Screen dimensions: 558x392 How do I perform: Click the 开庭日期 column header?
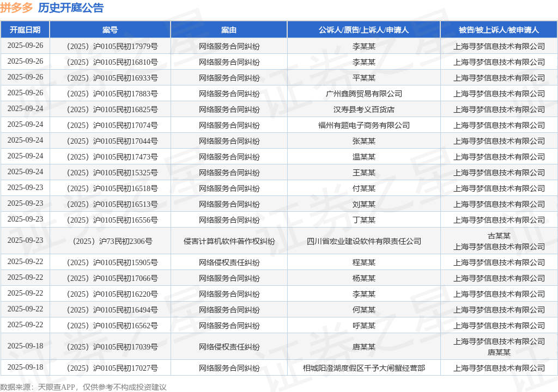click(25, 30)
